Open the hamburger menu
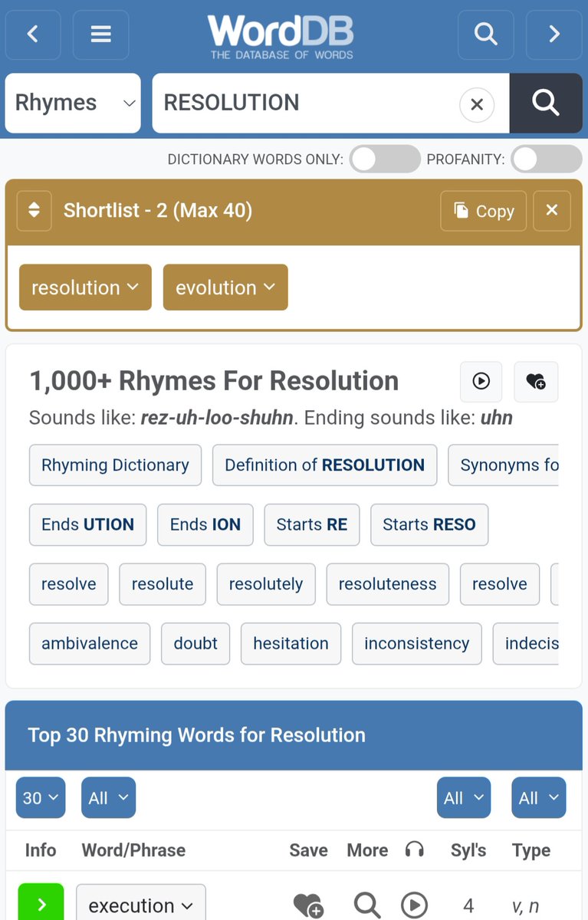 [101, 34]
